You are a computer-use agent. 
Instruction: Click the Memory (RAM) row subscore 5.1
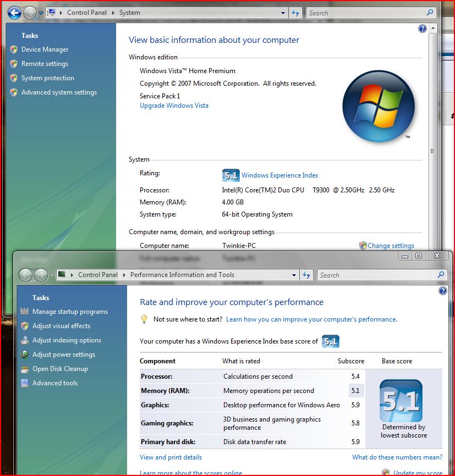point(355,391)
